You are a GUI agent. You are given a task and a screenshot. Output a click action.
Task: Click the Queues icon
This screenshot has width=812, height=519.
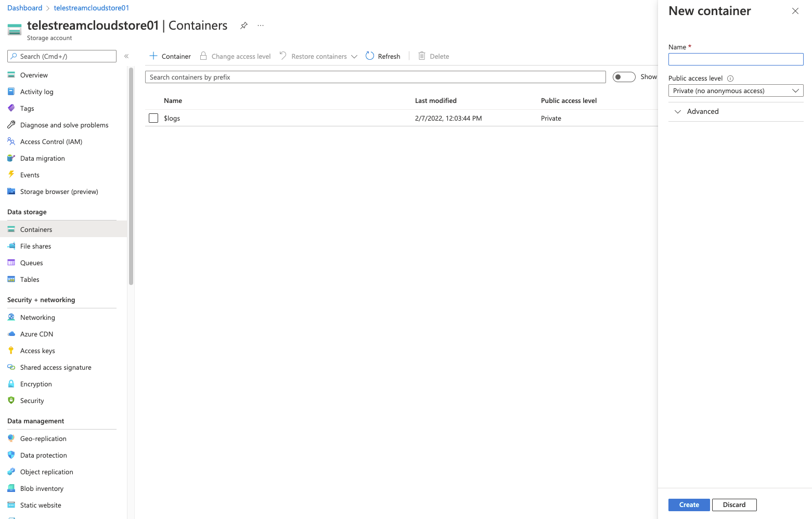tap(11, 263)
